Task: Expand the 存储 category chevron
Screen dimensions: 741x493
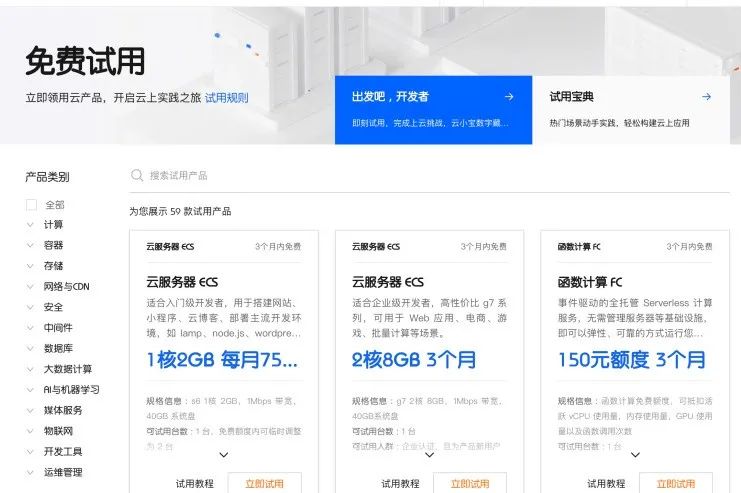Action: pyautogui.click(x=30, y=266)
